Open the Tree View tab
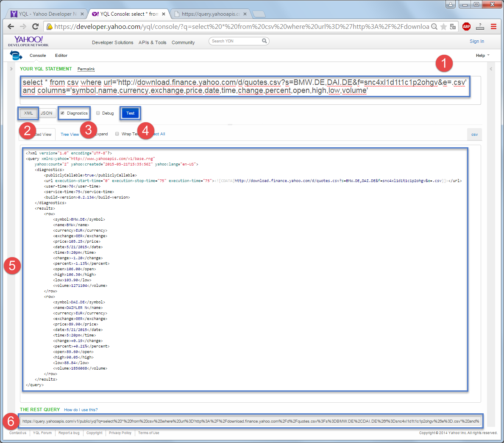The height and width of the screenshot is (443, 504). (x=70, y=134)
